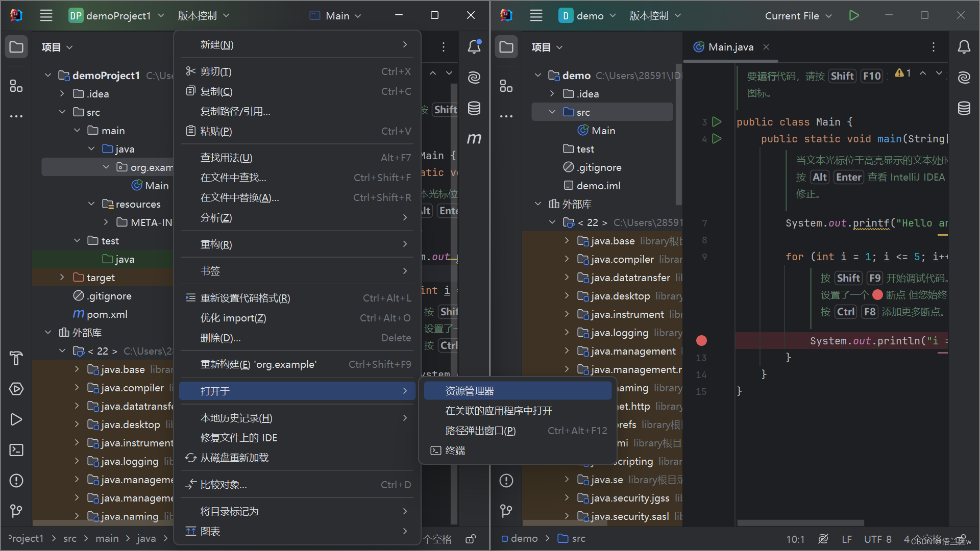Select demo.iml file in demo tree

pyautogui.click(x=592, y=186)
